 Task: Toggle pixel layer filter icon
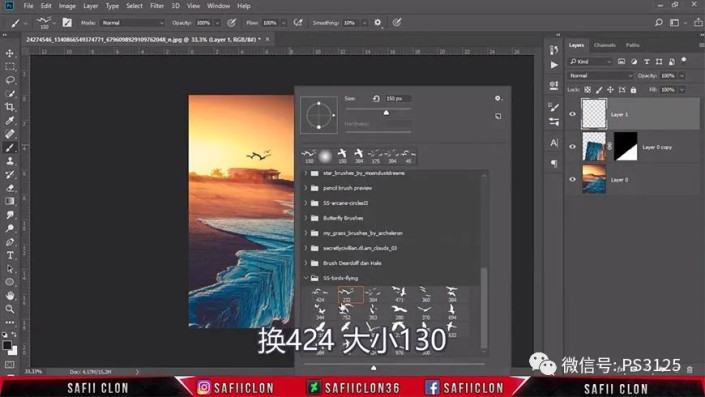click(621, 62)
